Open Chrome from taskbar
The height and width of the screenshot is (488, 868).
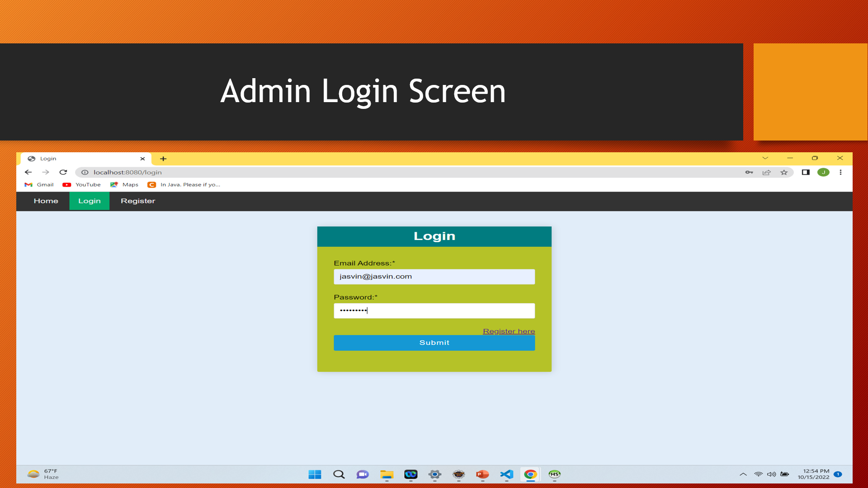coord(530,474)
